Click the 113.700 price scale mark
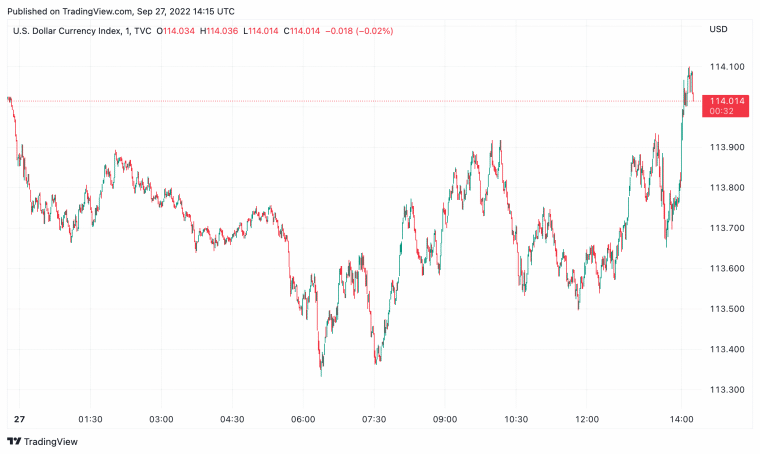The height and width of the screenshot is (454, 760). (725, 228)
